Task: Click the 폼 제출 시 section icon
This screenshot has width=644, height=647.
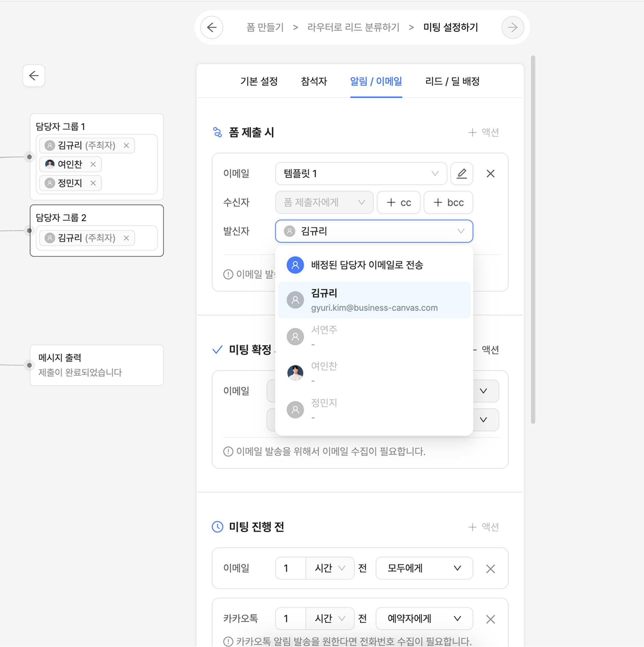Action: [218, 132]
